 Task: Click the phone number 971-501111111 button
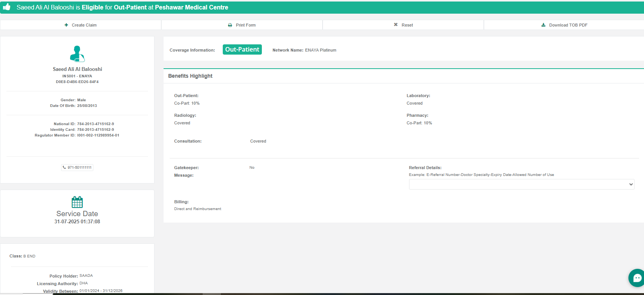[77, 167]
